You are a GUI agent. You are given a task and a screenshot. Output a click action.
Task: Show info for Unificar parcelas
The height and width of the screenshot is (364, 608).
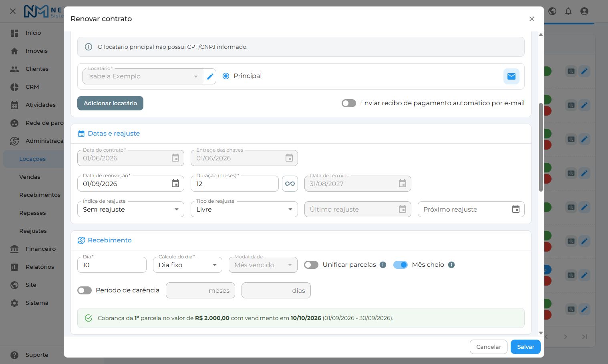[383, 265]
